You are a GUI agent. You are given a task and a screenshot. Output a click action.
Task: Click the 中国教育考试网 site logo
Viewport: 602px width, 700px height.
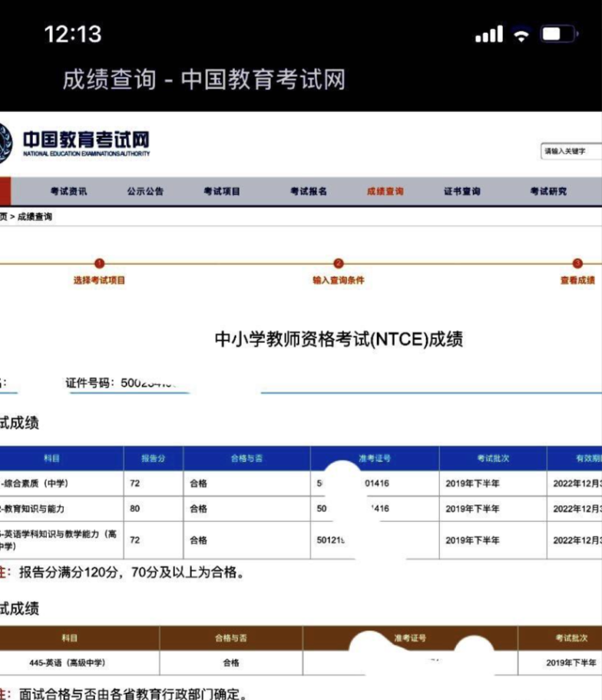click(x=75, y=143)
